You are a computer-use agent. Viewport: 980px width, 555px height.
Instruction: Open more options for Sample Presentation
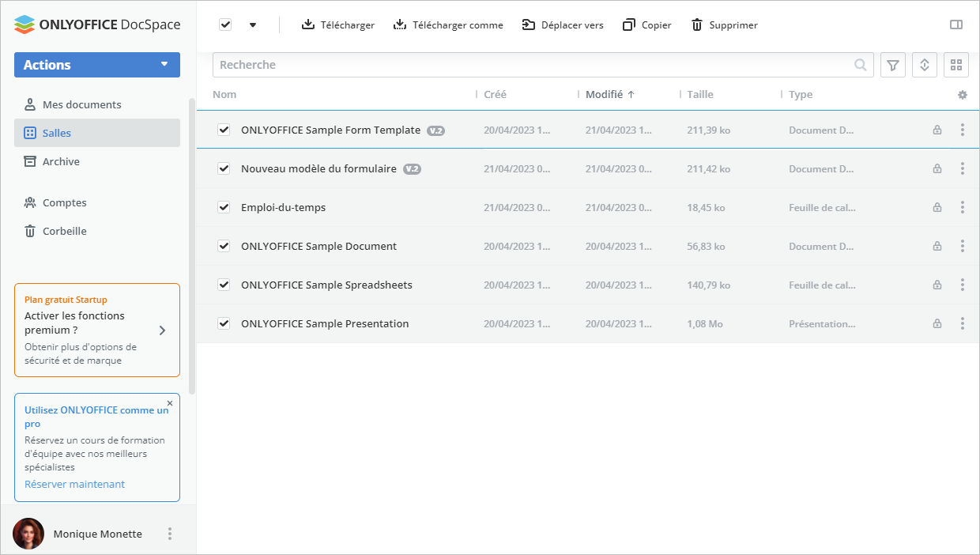point(962,323)
